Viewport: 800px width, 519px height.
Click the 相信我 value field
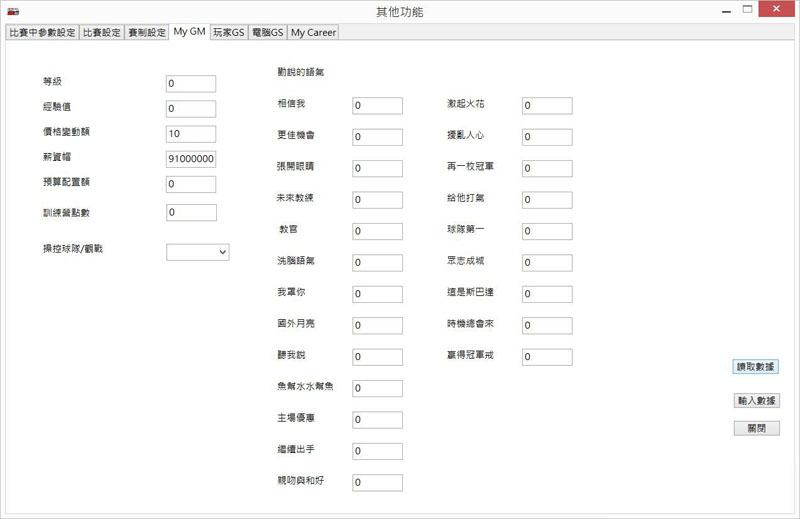377,106
